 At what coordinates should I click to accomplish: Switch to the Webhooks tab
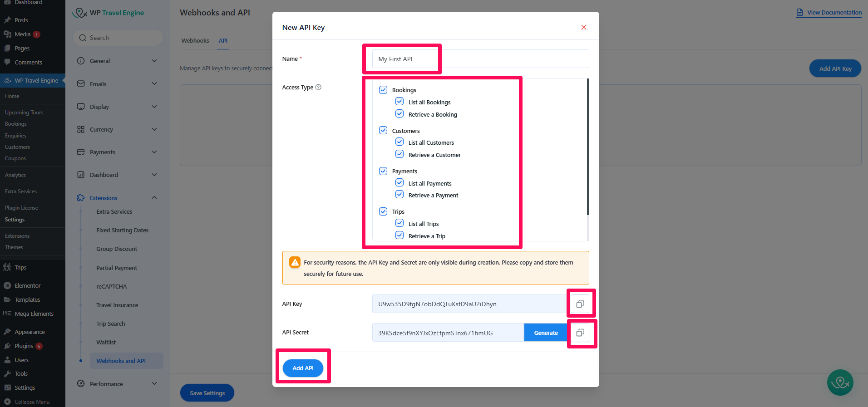(195, 41)
